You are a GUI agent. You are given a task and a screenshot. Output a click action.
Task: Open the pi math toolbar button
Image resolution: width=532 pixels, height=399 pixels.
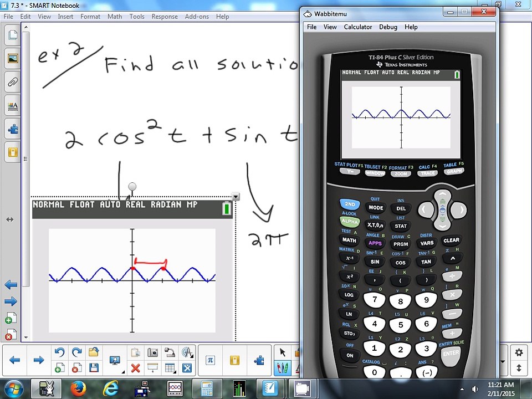pyautogui.click(x=211, y=360)
